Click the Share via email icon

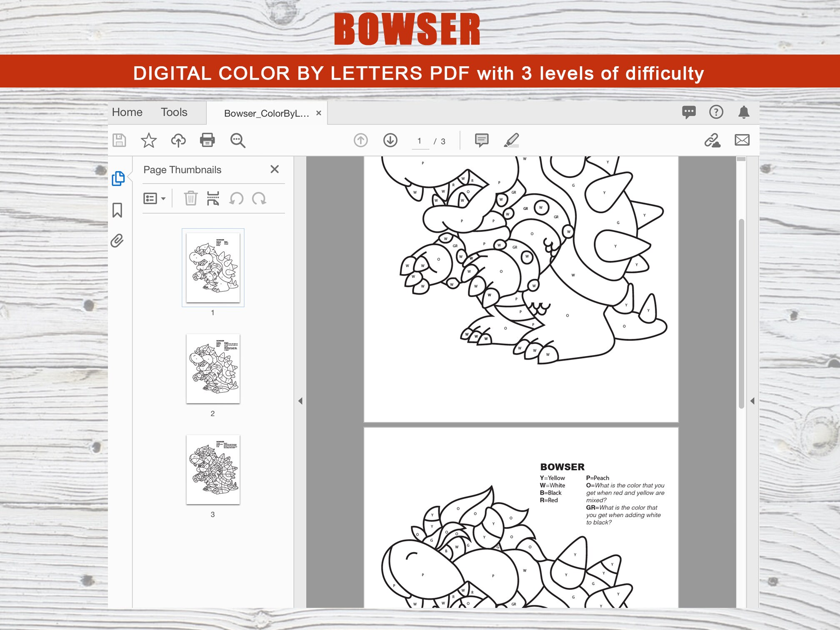click(x=743, y=141)
